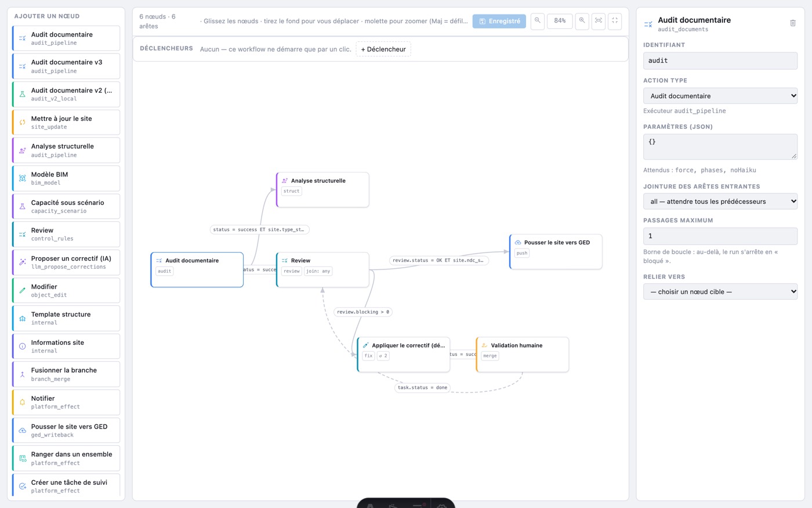Click the Passages maximum field

[720, 236]
